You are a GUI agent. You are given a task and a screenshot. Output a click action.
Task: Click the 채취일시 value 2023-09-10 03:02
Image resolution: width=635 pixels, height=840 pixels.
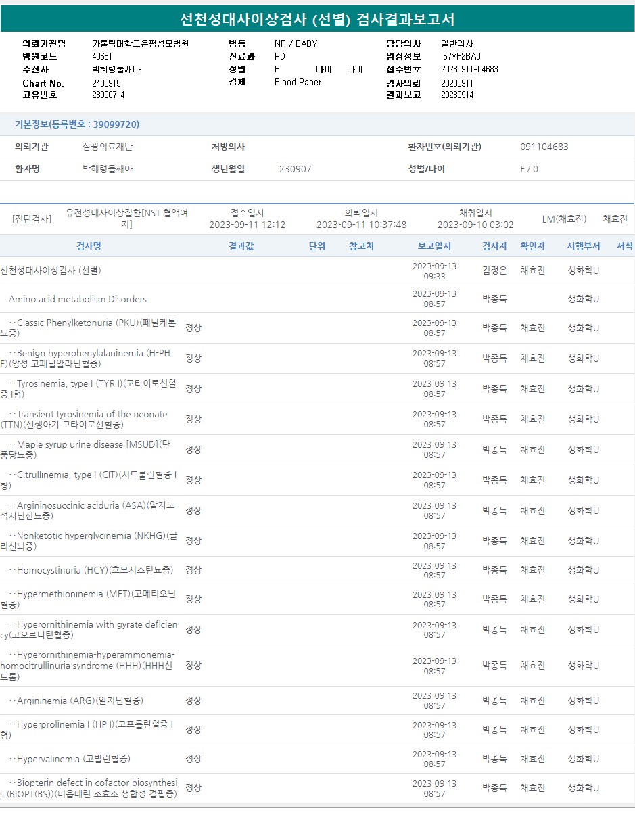pos(475,225)
